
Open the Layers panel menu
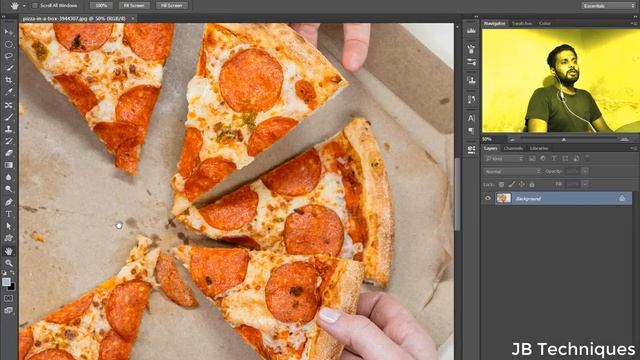click(x=633, y=148)
